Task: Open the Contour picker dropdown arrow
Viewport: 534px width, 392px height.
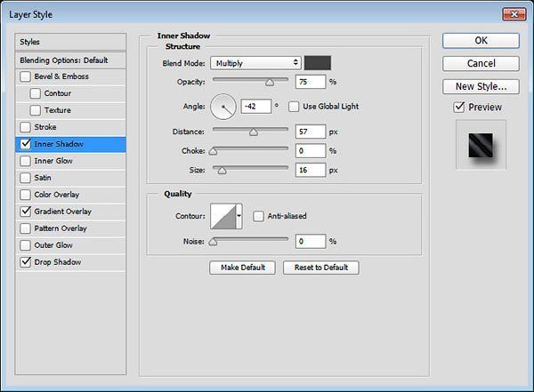Action: coord(239,216)
